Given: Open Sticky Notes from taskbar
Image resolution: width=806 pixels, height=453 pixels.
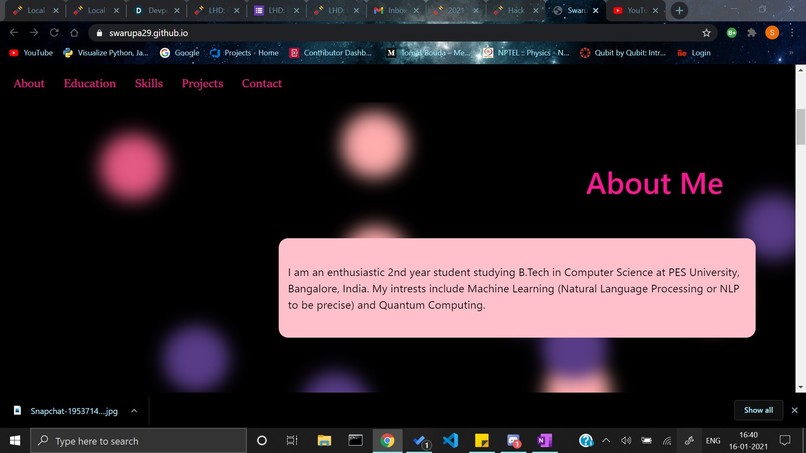Looking at the screenshot, I should pos(482,441).
